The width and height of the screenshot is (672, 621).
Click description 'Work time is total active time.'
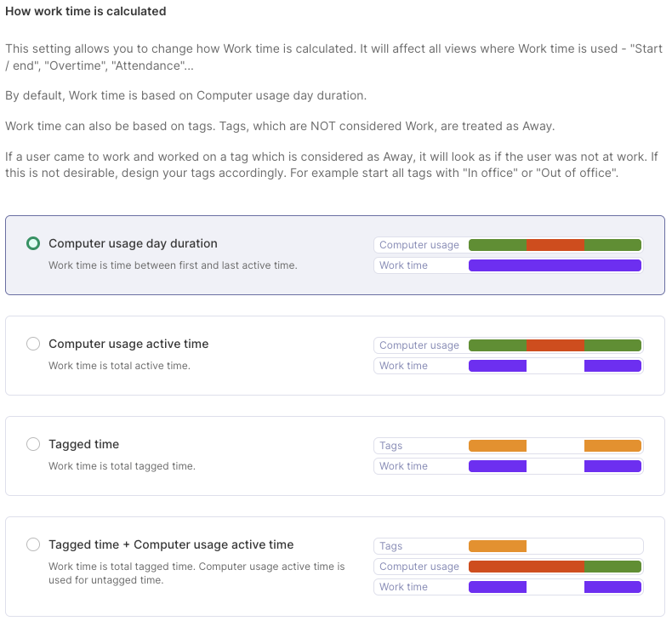119,366
